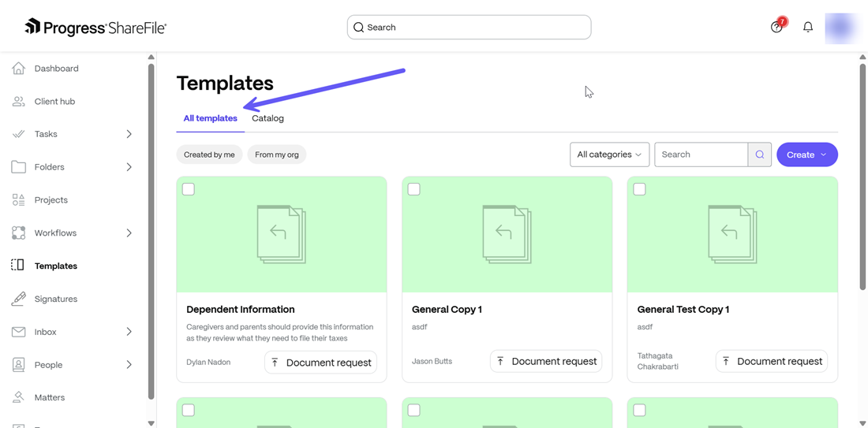Open the General Copy 1 template title
The width and height of the screenshot is (868, 428).
(447, 310)
